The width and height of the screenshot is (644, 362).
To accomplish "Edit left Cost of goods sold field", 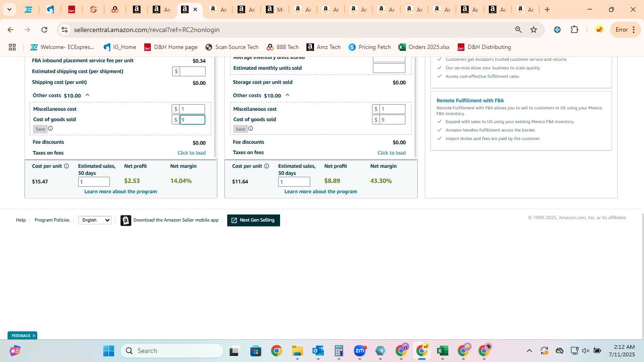I will pyautogui.click(x=192, y=120).
